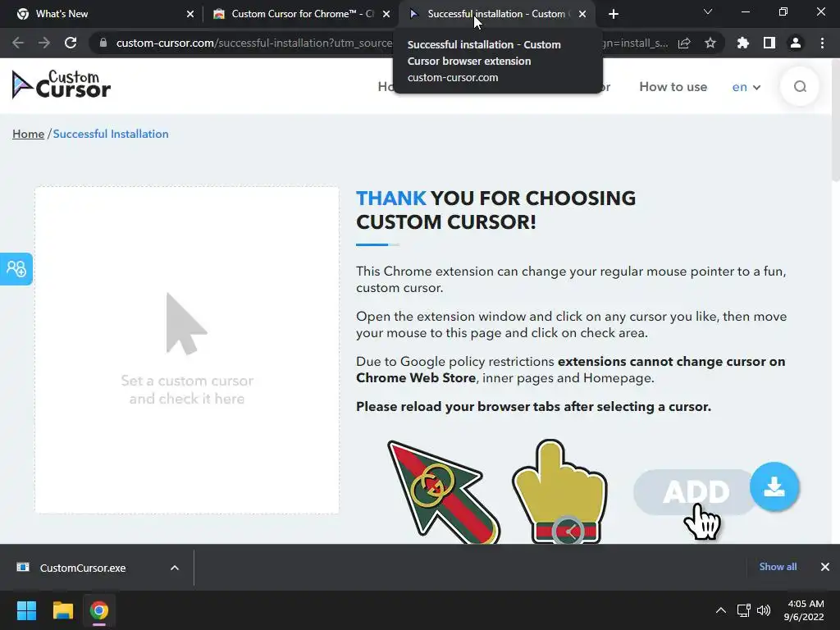Open File Explorer from the taskbar

point(62,610)
